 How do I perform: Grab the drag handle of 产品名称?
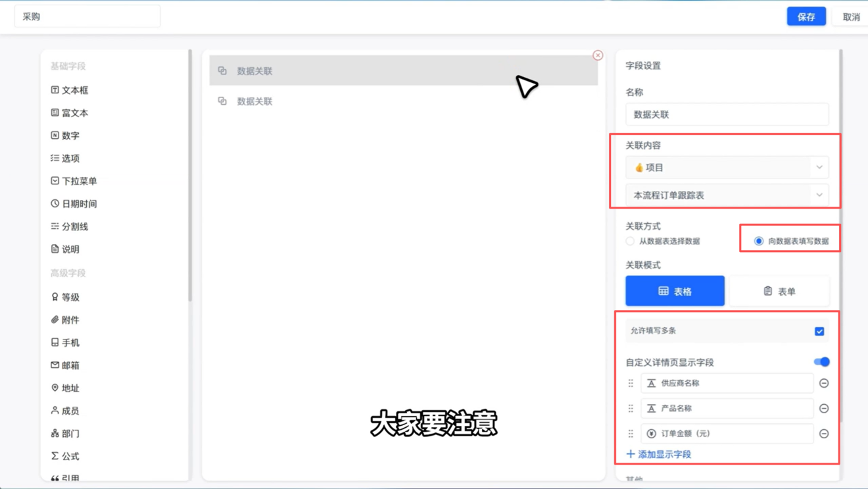pos(631,409)
